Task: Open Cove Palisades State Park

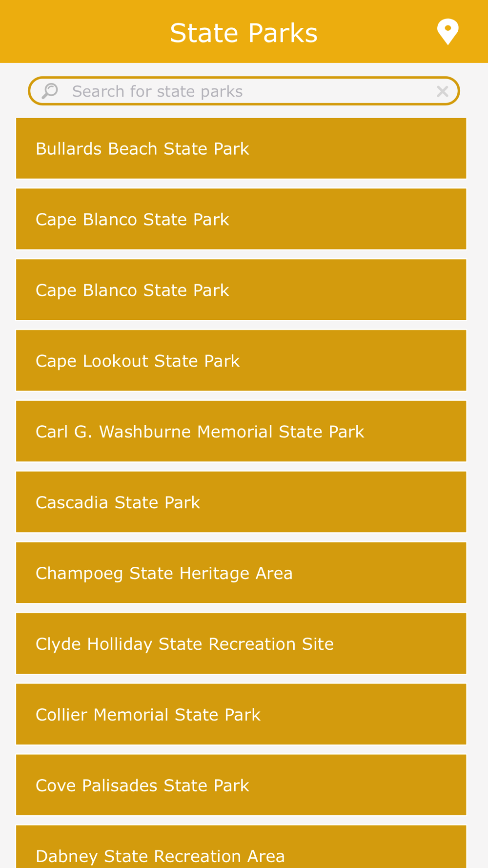Action: 241,785
